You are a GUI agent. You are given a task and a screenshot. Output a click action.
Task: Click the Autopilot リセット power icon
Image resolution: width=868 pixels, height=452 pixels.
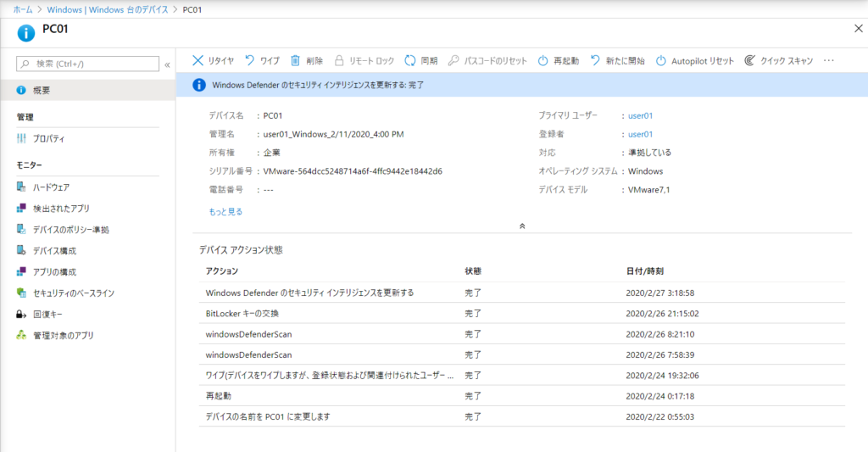pos(661,60)
